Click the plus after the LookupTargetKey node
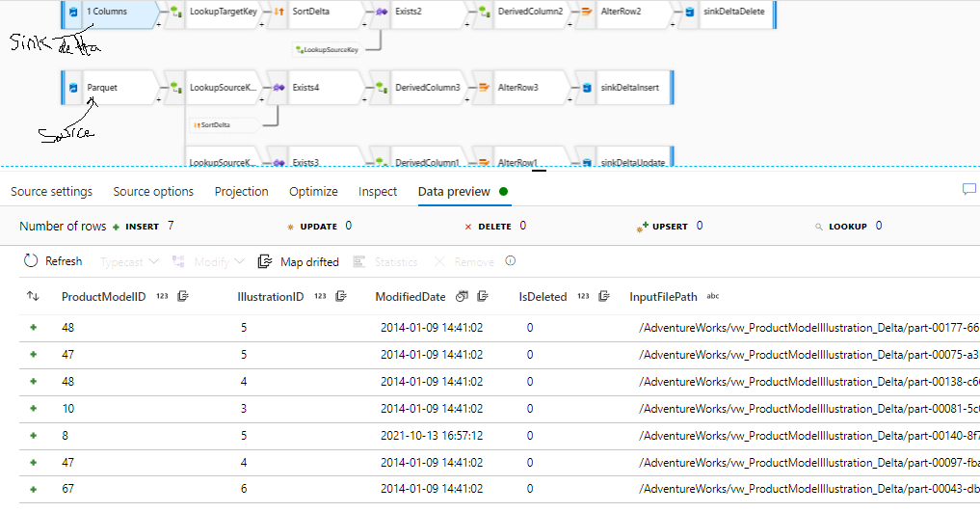The height and width of the screenshot is (512, 980). 261,25
